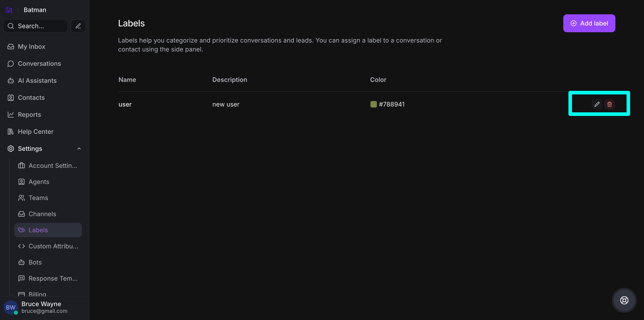Open the Batman workspace switcher

pos(35,10)
